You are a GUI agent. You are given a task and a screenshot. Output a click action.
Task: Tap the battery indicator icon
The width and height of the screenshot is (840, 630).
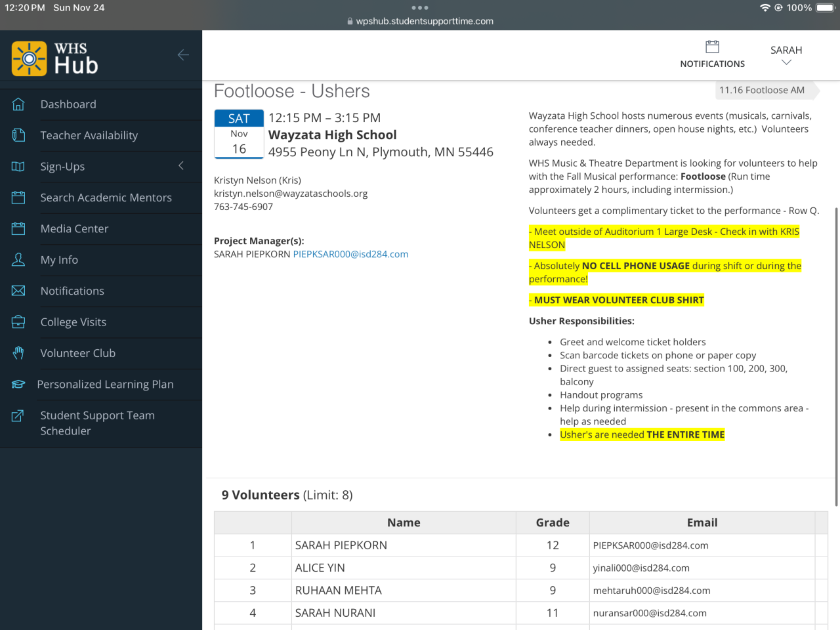[x=826, y=8]
